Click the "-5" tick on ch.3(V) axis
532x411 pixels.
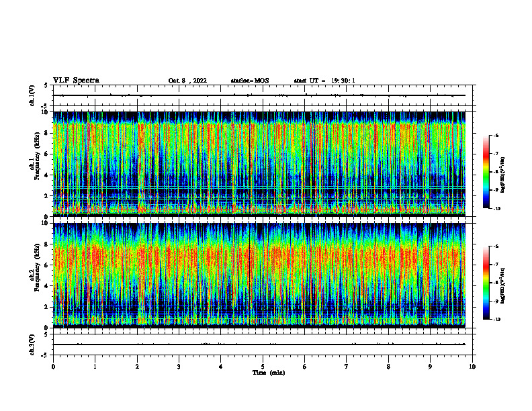[x=44, y=355]
